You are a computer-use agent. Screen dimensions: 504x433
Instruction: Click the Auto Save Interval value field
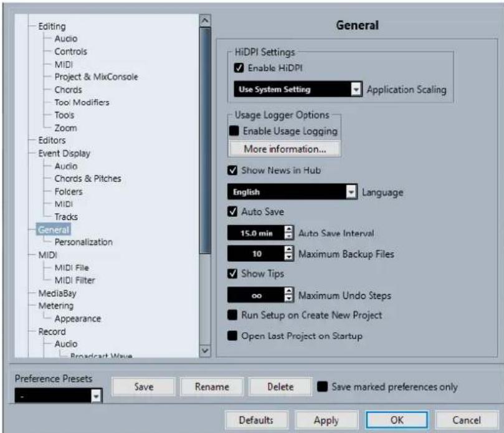(x=256, y=233)
